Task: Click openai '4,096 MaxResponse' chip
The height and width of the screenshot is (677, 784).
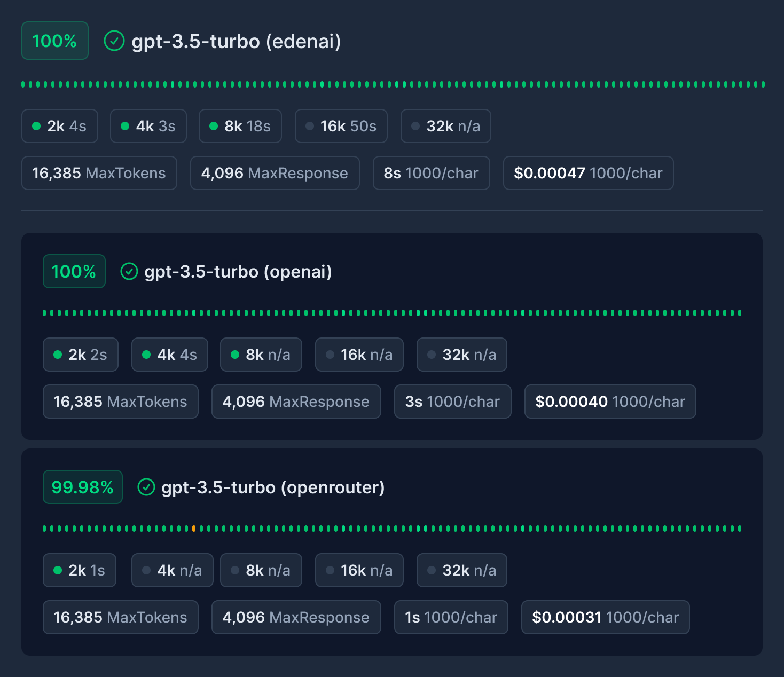Action: [296, 402]
